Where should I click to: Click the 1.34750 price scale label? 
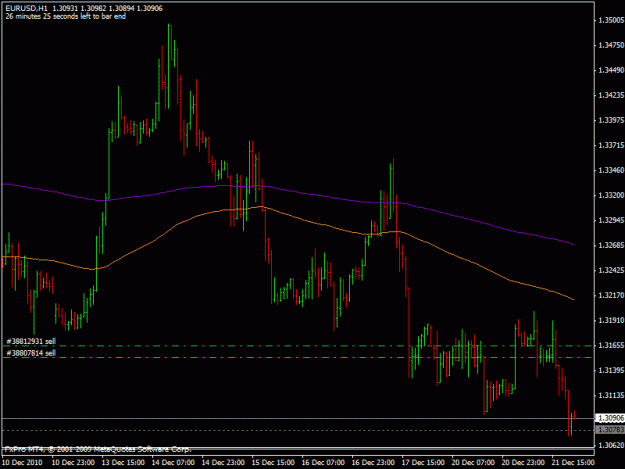611,45
